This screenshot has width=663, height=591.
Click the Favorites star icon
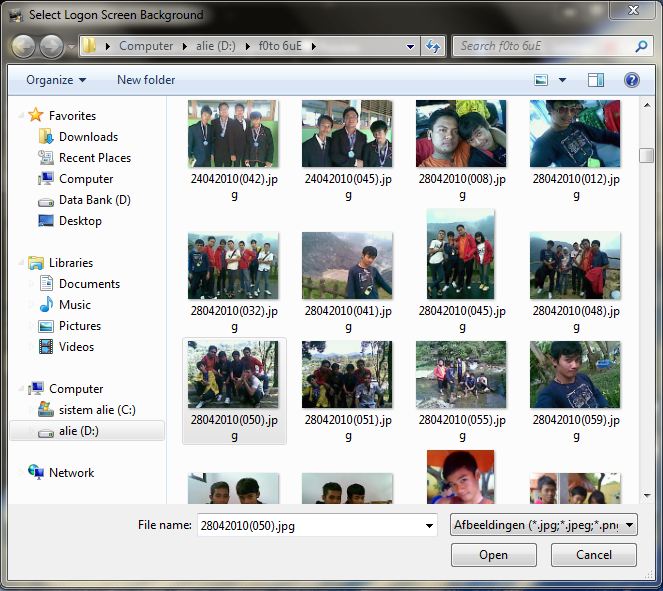pos(36,115)
